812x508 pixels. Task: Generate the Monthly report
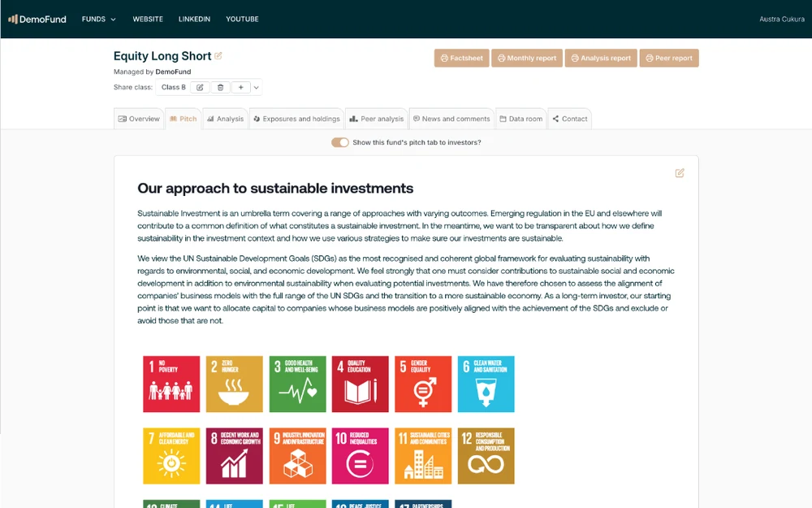pos(527,58)
